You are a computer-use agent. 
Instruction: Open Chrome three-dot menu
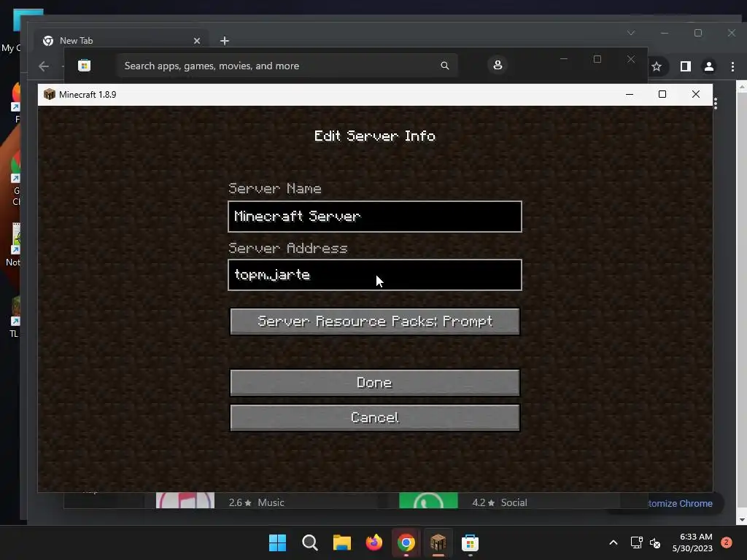(732, 66)
